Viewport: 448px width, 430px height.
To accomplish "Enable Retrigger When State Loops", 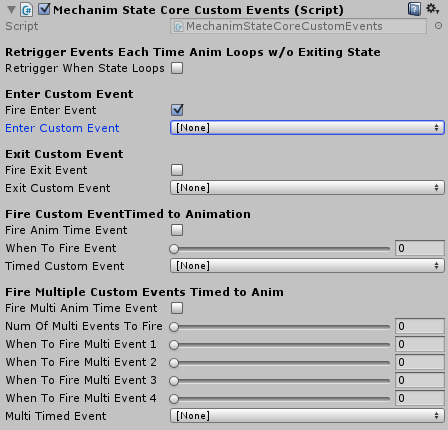I will 177,68.
